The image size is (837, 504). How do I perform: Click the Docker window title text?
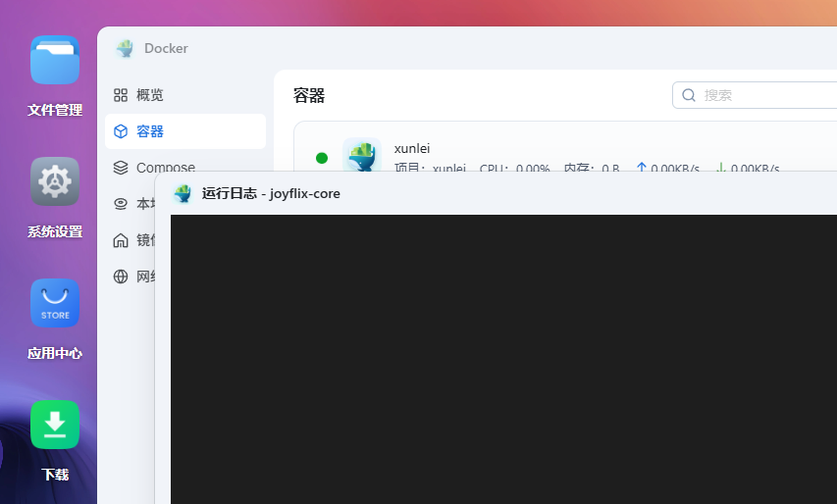[x=166, y=48]
